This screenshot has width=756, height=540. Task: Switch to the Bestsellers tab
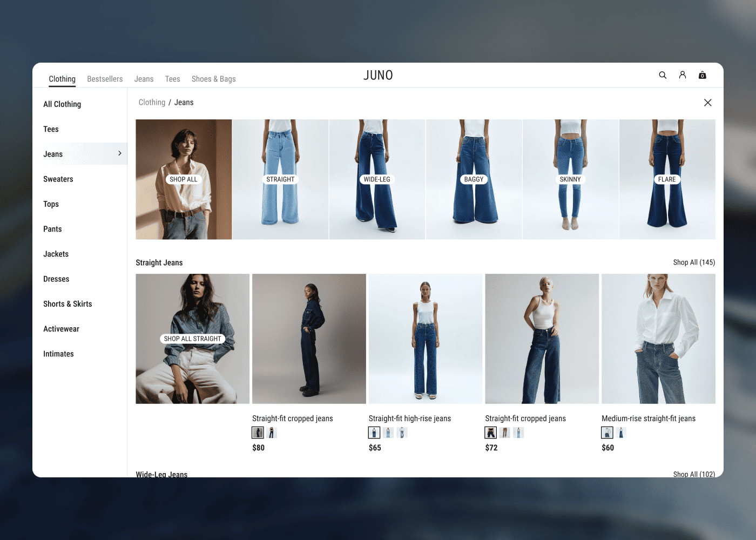click(105, 79)
